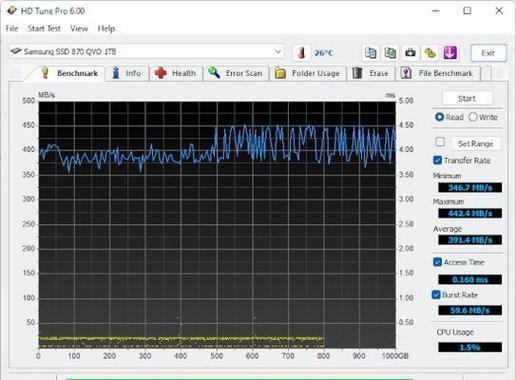The width and height of the screenshot is (516, 380).
Task: Maximize the HD Tune Pro window
Action: (467, 11)
